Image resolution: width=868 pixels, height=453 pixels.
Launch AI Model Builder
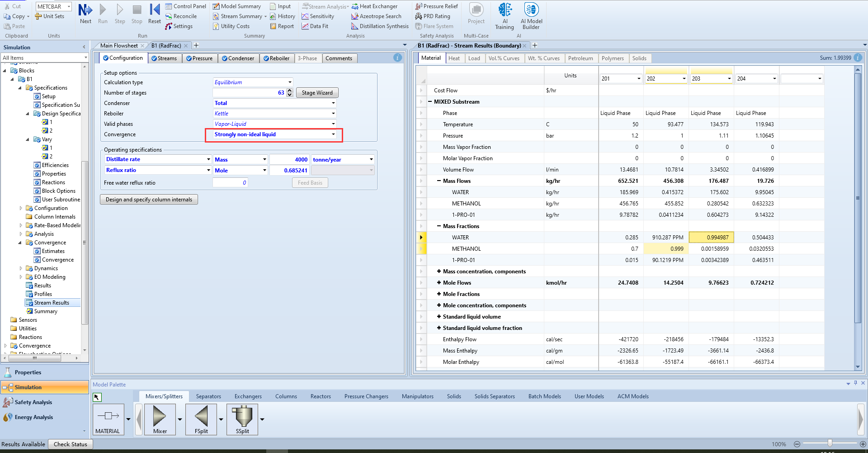point(531,16)
